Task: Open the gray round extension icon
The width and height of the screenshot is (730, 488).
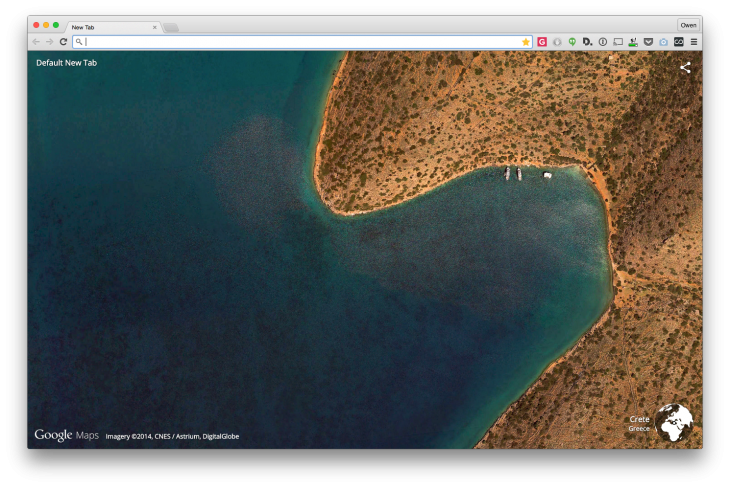Action: tap(557, 42)
